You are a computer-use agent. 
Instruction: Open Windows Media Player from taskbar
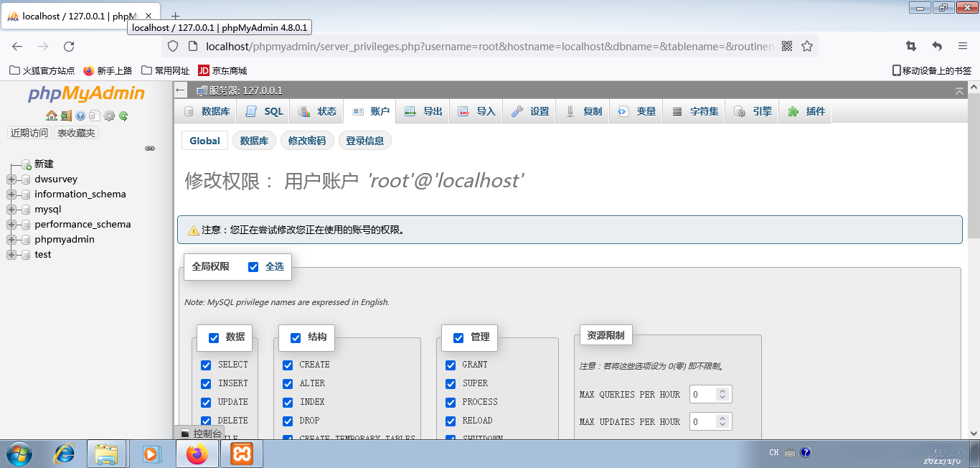(x=151, y=454)
